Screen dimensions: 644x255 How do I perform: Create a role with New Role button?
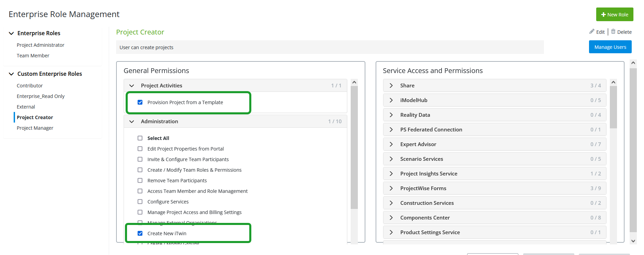click(615, 15)
